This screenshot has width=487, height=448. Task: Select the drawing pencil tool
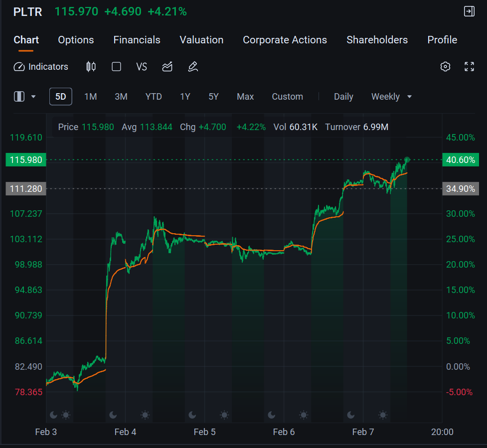193,67
